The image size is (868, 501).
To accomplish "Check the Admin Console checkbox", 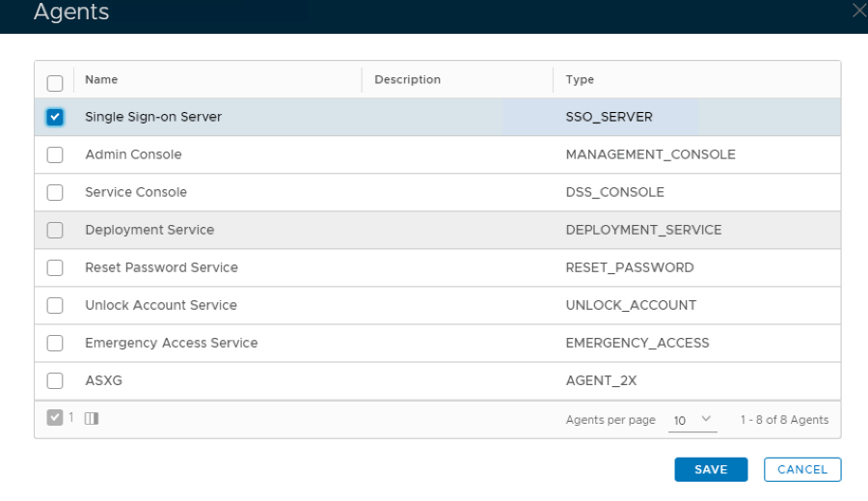I will [x=55, y=154].
